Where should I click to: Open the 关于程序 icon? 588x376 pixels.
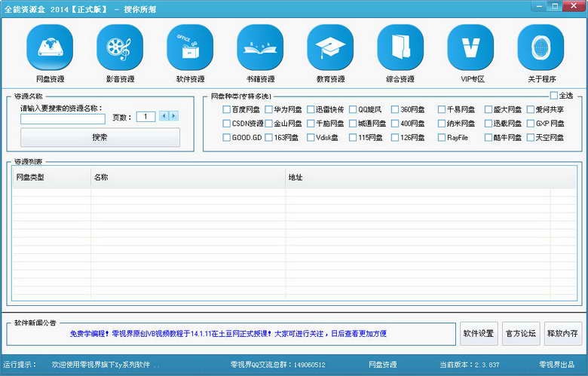541,47
